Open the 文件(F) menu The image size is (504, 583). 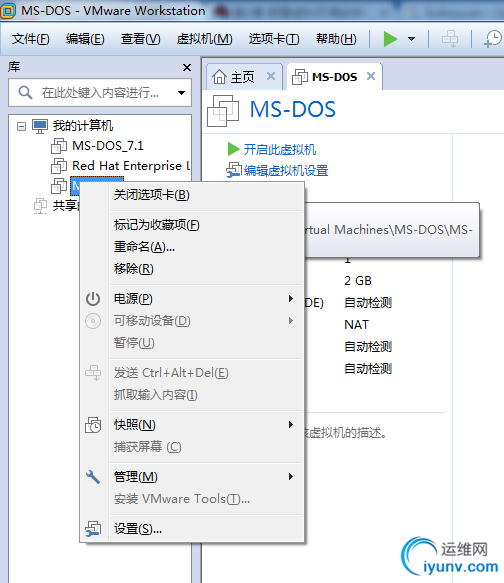[30, 39]
